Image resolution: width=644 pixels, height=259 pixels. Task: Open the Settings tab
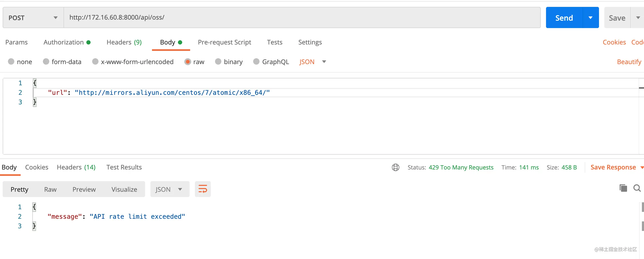pyautogui.click(x=310, y=42)
